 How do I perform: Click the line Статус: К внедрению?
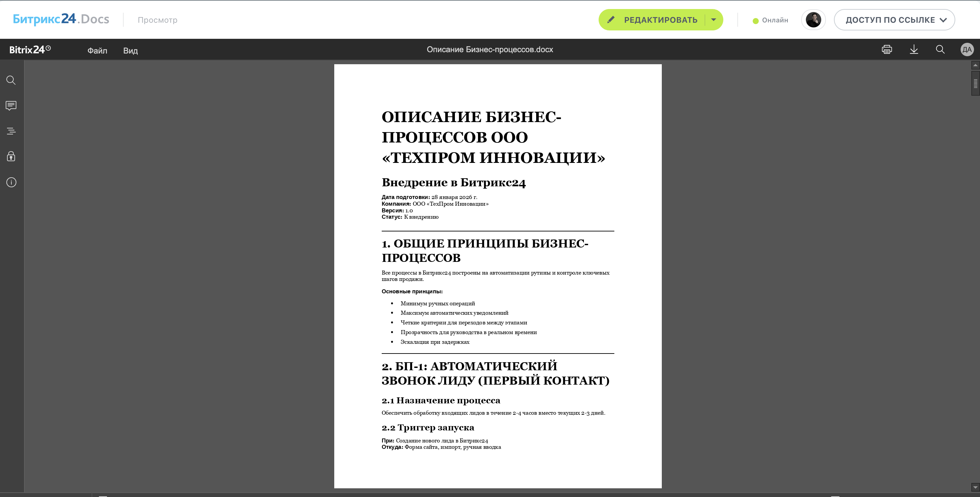pos(410,217)
